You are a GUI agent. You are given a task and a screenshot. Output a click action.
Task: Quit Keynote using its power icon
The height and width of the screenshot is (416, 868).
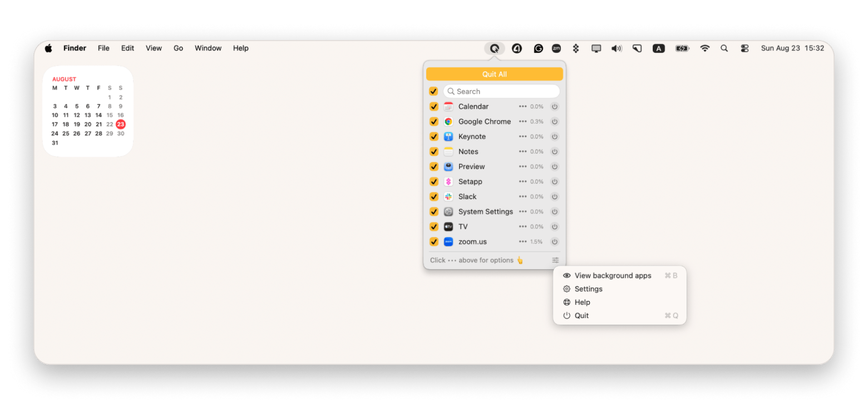tap(554, 137)
